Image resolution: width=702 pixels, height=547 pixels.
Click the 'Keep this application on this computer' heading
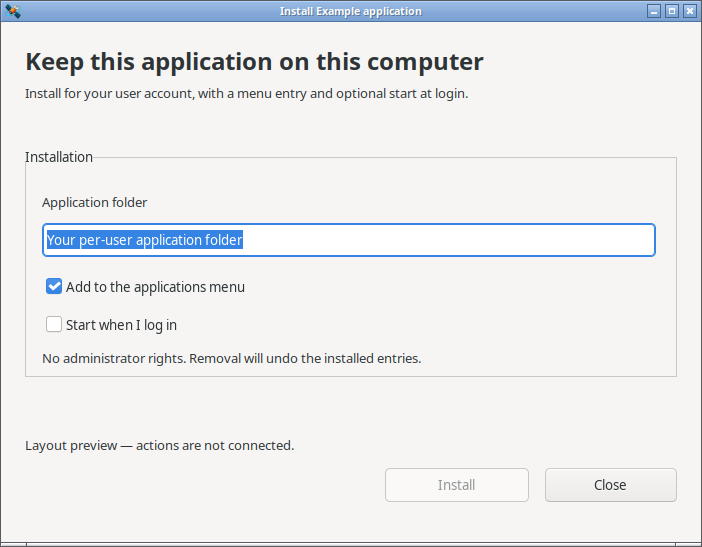254,62
